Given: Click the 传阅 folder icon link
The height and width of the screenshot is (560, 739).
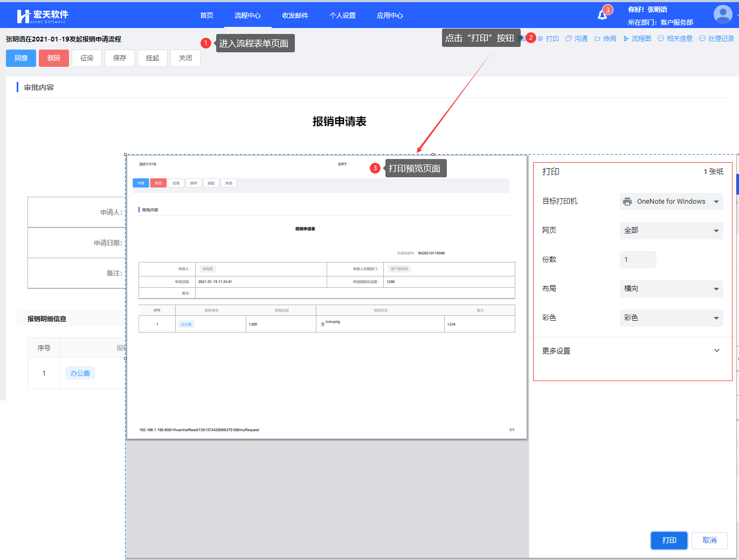Looking at the screenshot, I should pyautogui.click(x=605, y=39).
